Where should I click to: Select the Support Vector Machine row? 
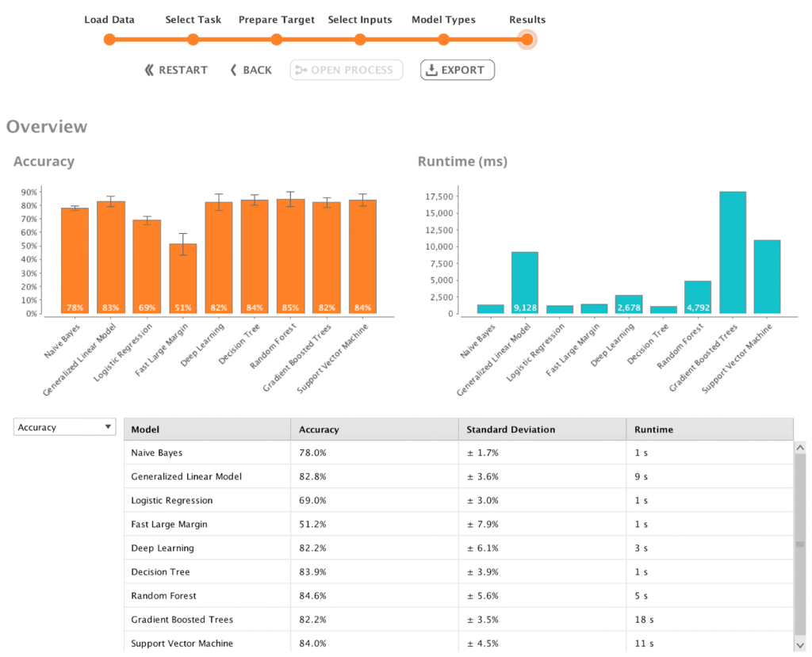point(458,643)
